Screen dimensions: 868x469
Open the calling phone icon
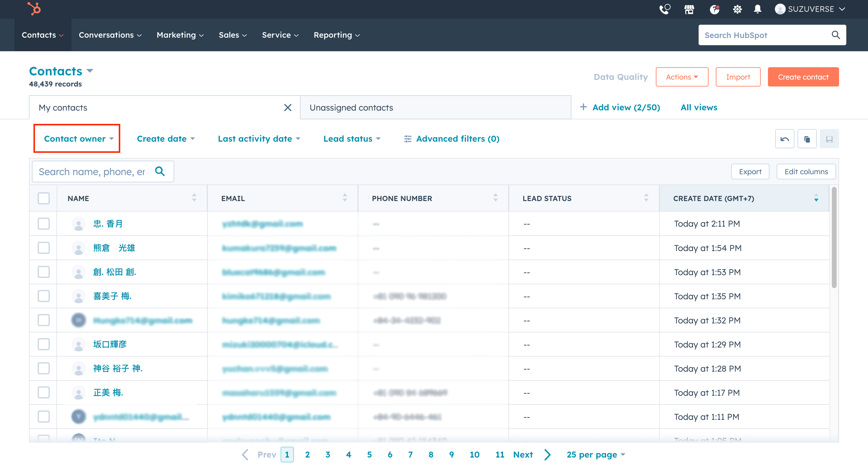click(x=665, y=9)
